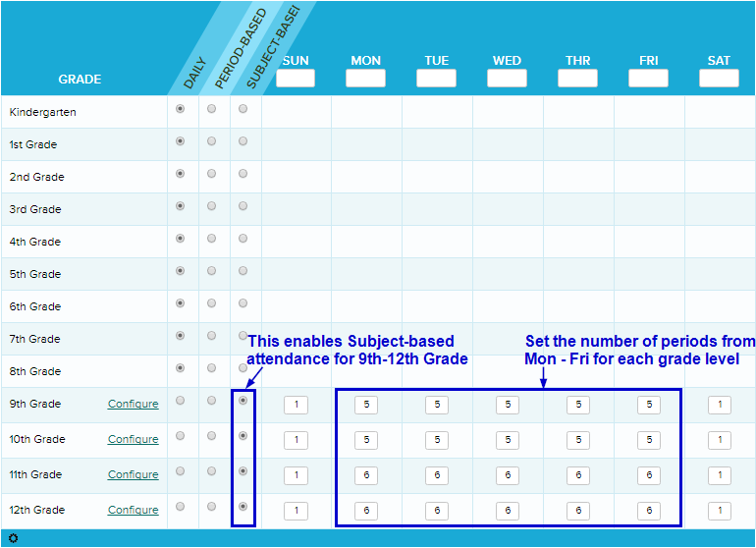Image resolution: width=756 pixels, height=548 pixels.
Task: Edit 12th Grade Sunday periods field
Action: click(x=297, y=511)
